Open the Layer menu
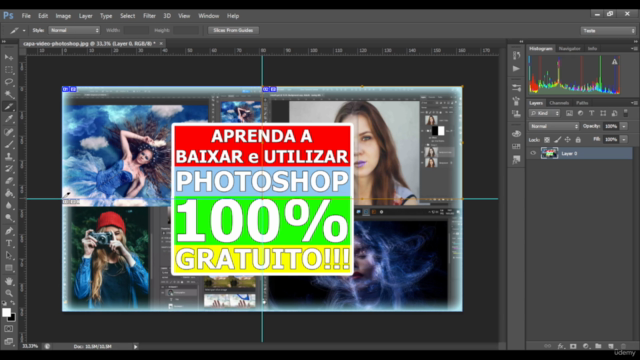The width and height of the screenshot is (640, 360). tap(85, 16)
